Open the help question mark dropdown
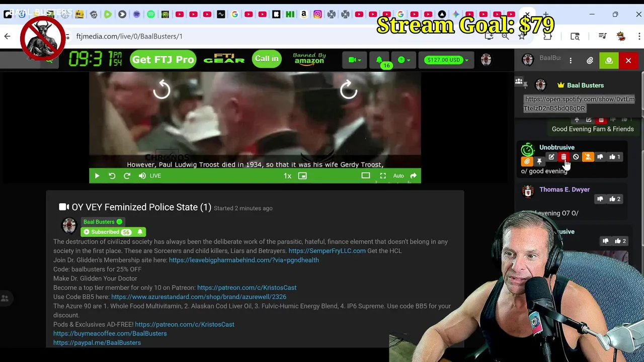Screen dimensions: 644x362 404,60
